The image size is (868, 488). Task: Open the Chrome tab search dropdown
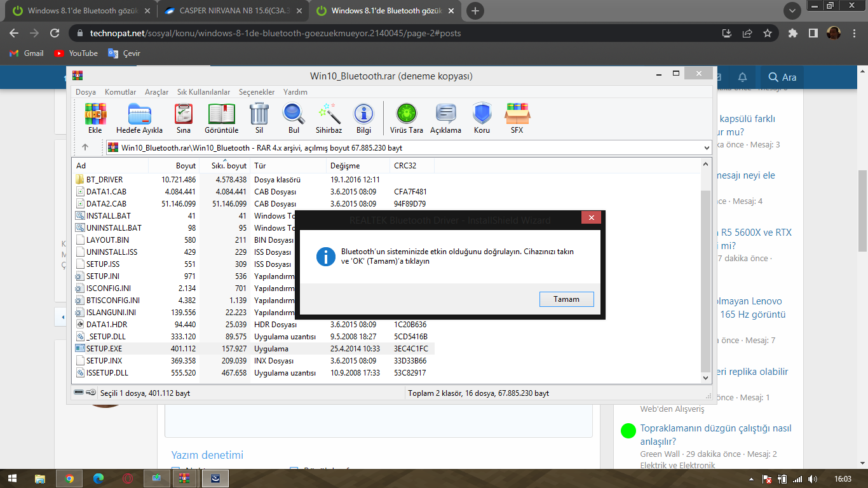pyautogui.click(x=792, y=11)
